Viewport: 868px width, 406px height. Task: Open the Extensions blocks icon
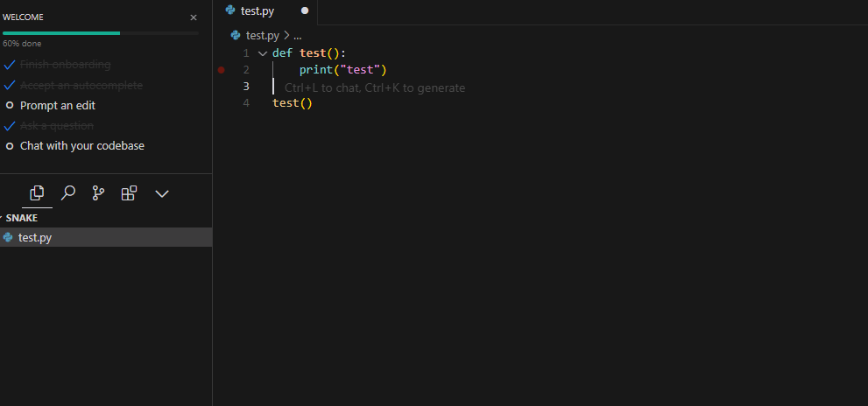pos(129,193)
